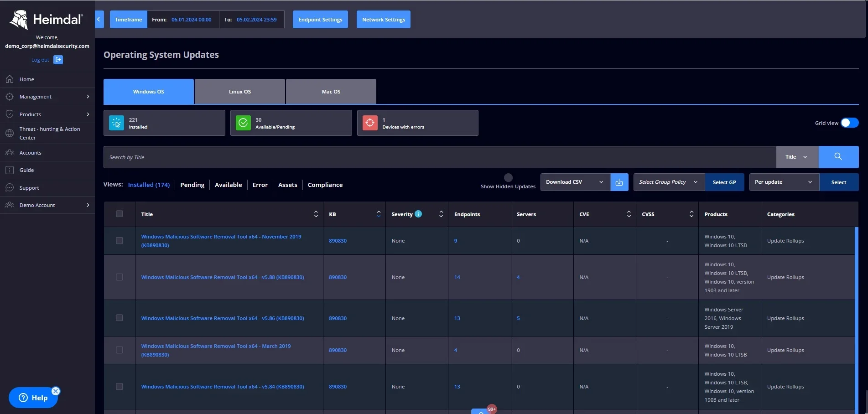
Task: Enable the Show Hidden Updates toggle
Action: pyautogui.click(x=508, y=178)
